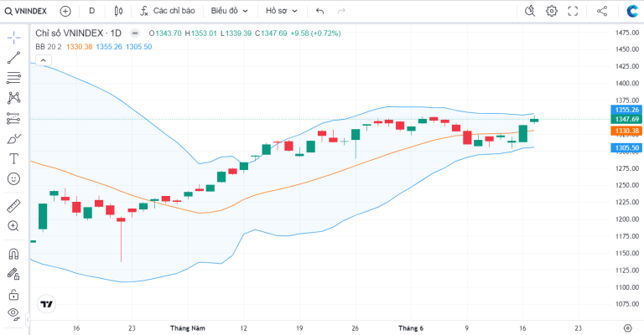
Task: Toggle stay in drawing mode pencil-lock
Action: (x=13, y=274)
